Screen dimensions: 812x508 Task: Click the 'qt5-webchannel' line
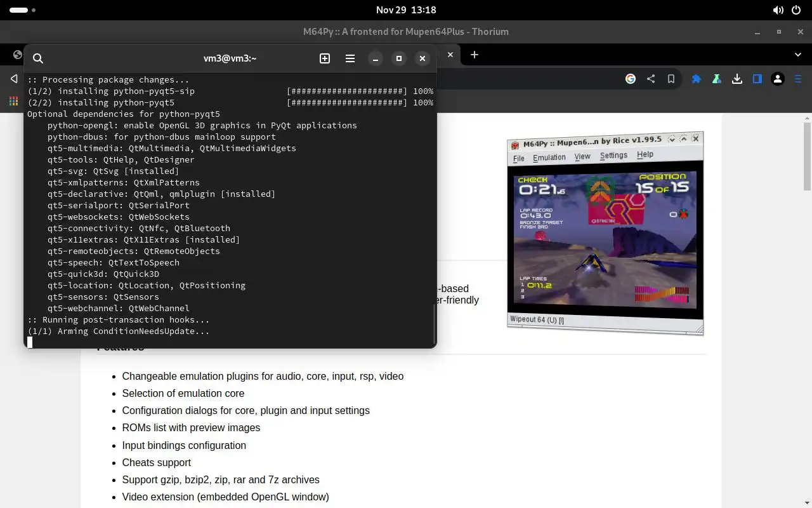tap(119, 308)
